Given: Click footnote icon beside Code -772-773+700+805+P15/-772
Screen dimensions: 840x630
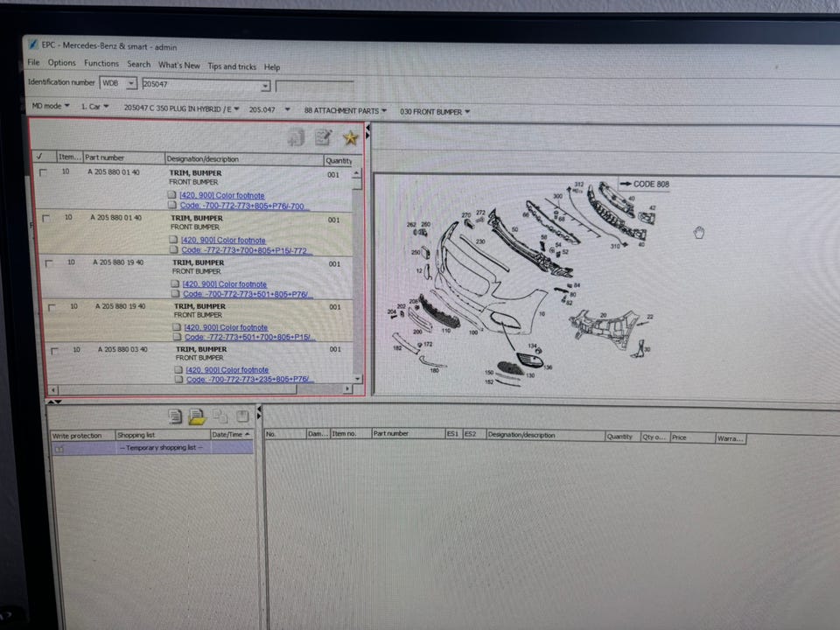Looking at the screenshot, I should 173,249.
